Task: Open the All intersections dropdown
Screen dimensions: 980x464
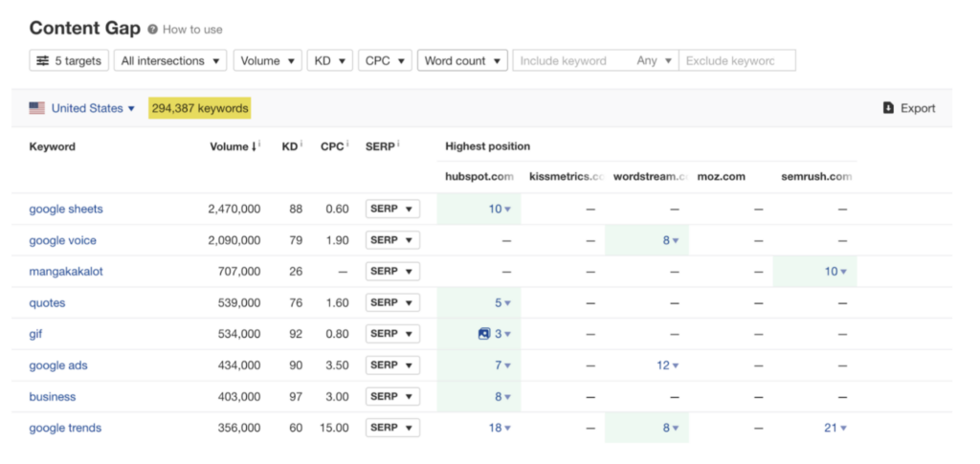Action: point(170,60)
